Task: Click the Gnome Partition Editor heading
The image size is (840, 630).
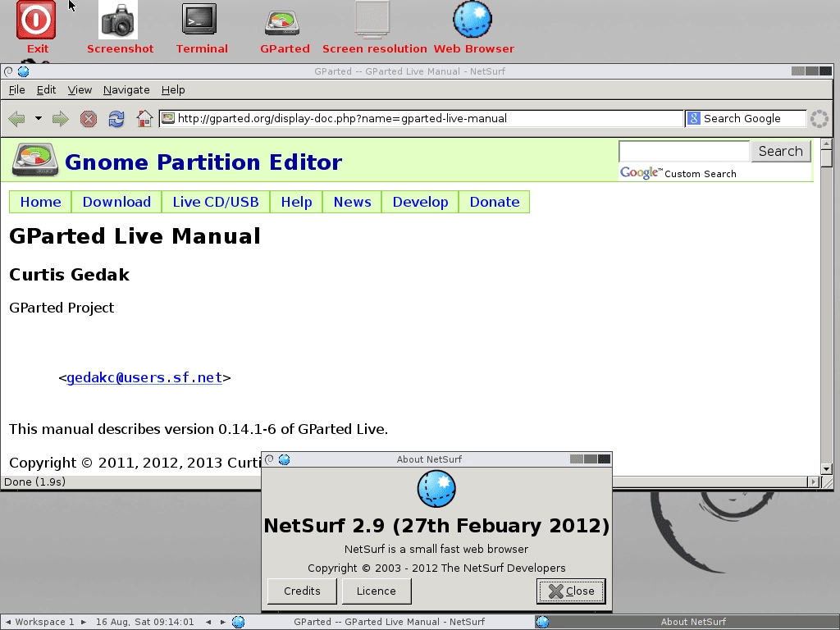Action: click(203, 162)
